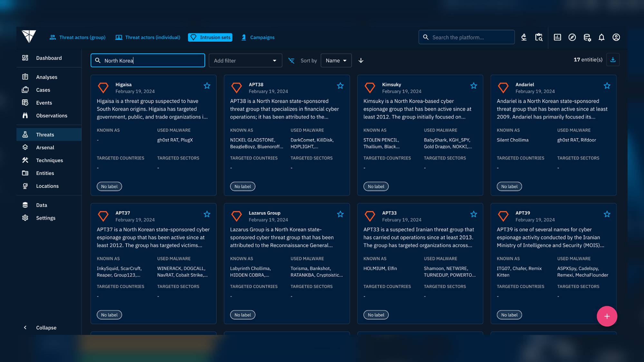Click the Observations binoculars icon
Image resolution: width=644 pixels, height=362 pixels.
(25, 116)
